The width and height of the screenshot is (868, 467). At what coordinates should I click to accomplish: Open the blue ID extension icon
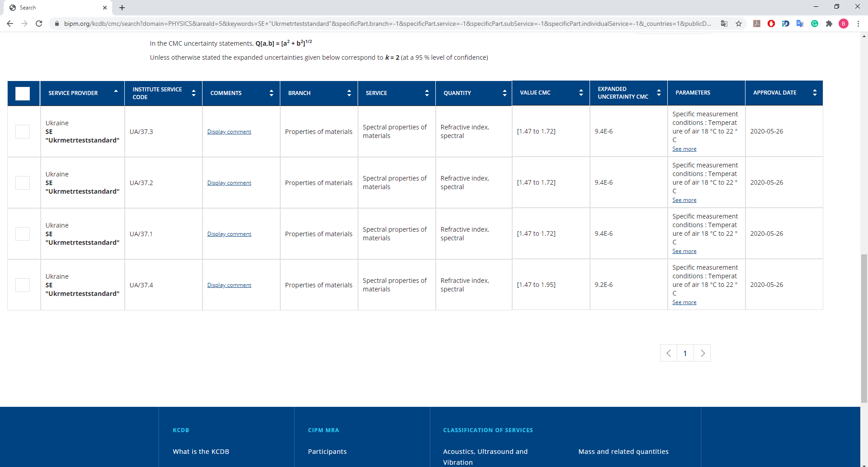[786, 24]
